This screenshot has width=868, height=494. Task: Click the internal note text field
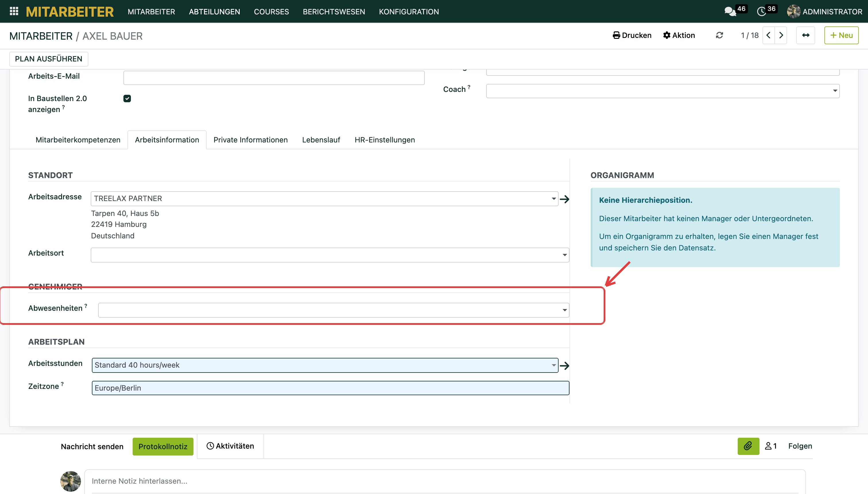[x=445, y=481]
